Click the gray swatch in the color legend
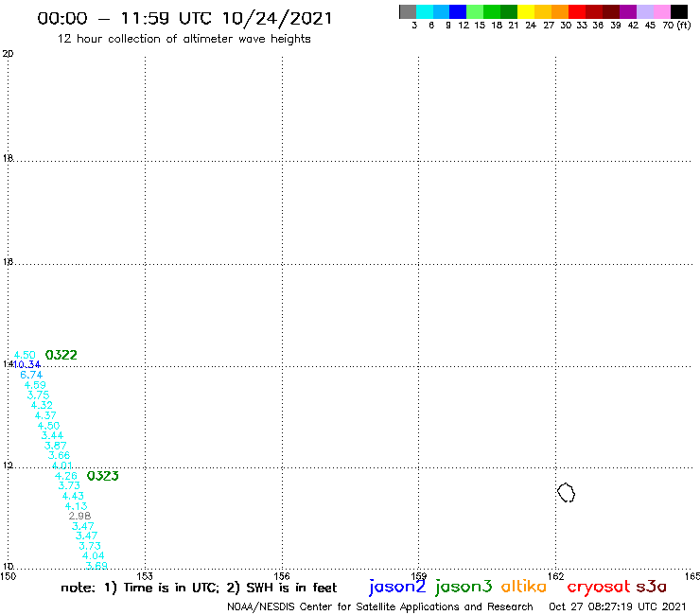 (x=408, y=11)
